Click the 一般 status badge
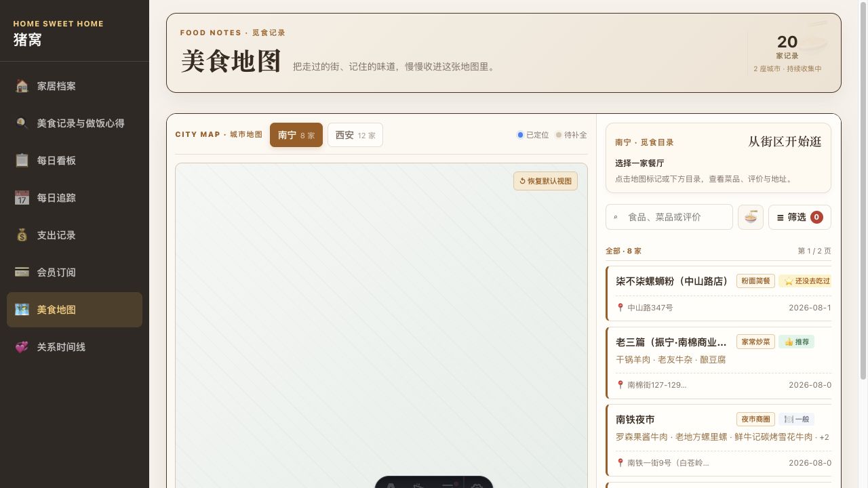Image resolution: width=868 pixels, height=488 pixels. tap(796, 420)
